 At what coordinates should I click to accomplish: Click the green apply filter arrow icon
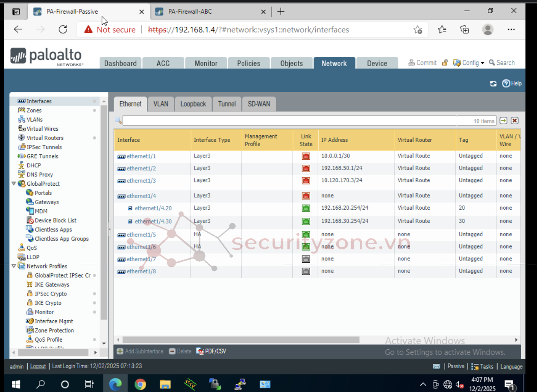pos(503,121)
